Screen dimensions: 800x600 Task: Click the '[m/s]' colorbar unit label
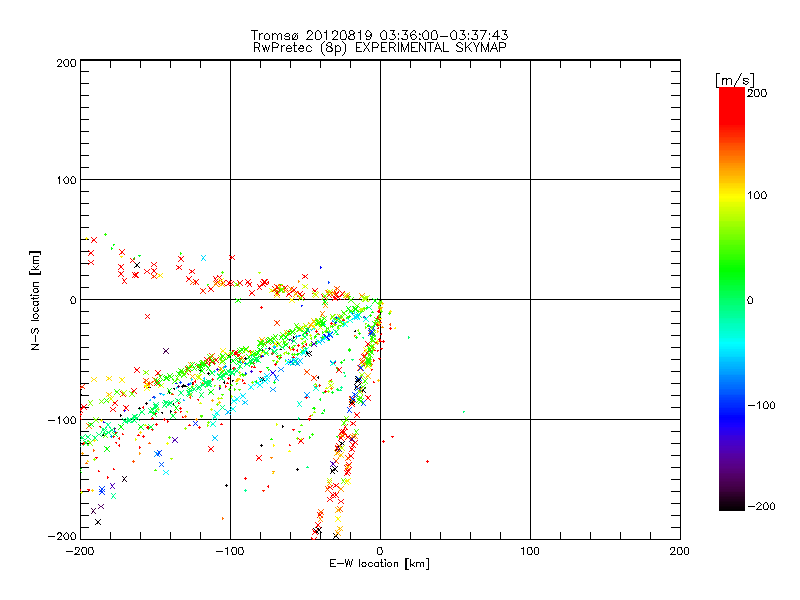click(735, 80)
